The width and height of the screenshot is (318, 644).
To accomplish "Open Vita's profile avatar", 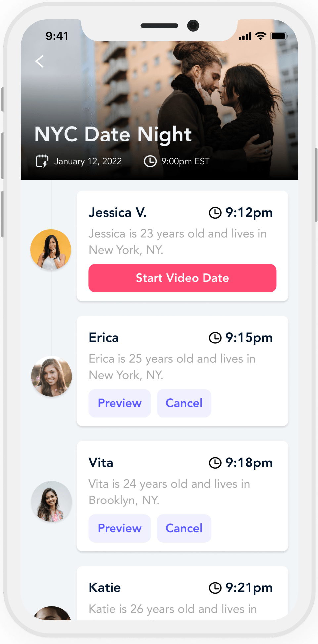I will tap(51, 501).
